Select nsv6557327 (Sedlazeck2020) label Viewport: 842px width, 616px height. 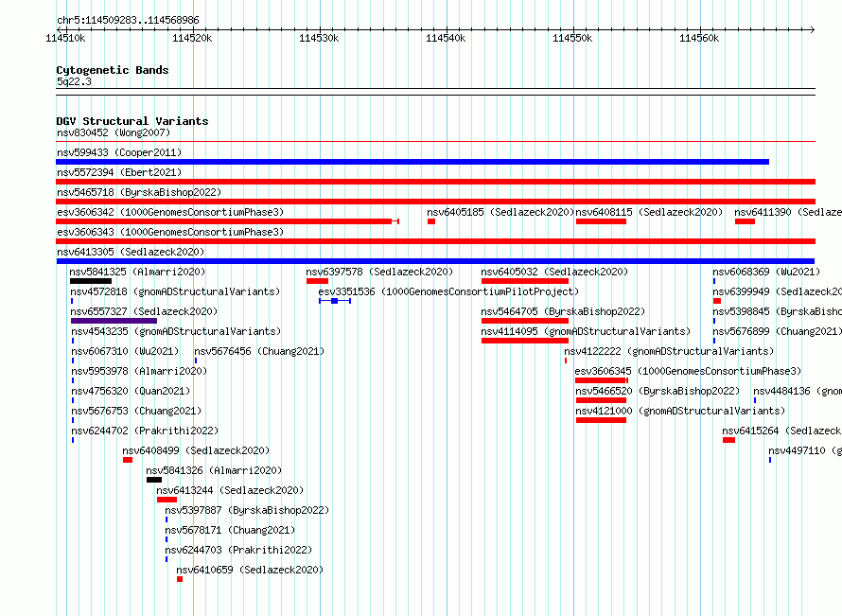point(144,311)
